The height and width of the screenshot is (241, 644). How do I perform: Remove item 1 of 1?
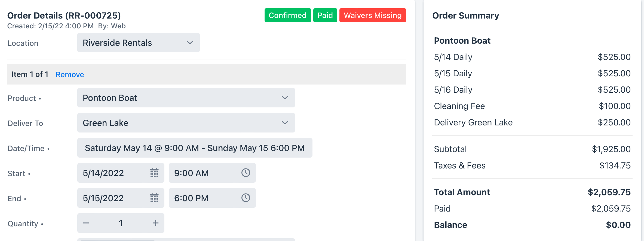pos(70,74)
